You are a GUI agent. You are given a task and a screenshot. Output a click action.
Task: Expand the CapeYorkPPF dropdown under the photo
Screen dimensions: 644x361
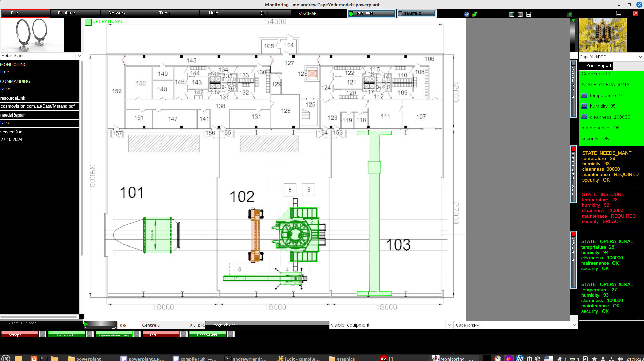pos(640,57)
